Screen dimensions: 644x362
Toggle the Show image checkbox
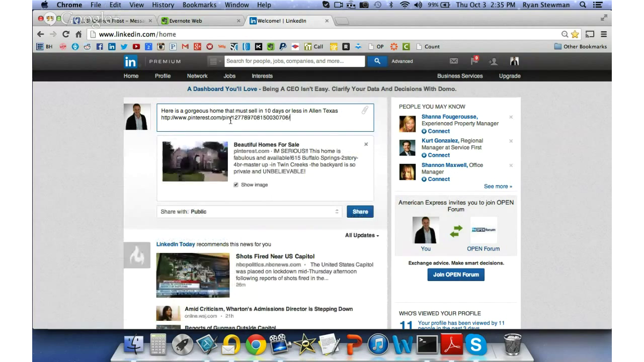[x=236, y=185]
